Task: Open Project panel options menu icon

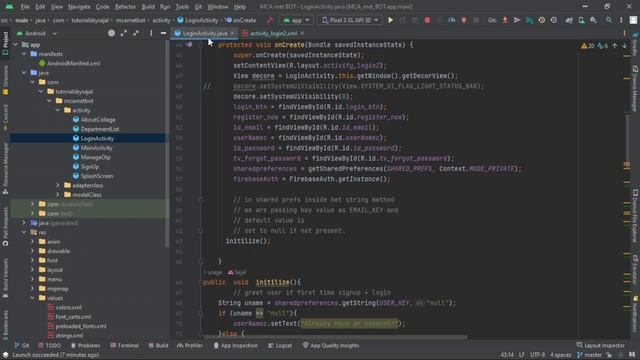Action: tap(151, 33)
